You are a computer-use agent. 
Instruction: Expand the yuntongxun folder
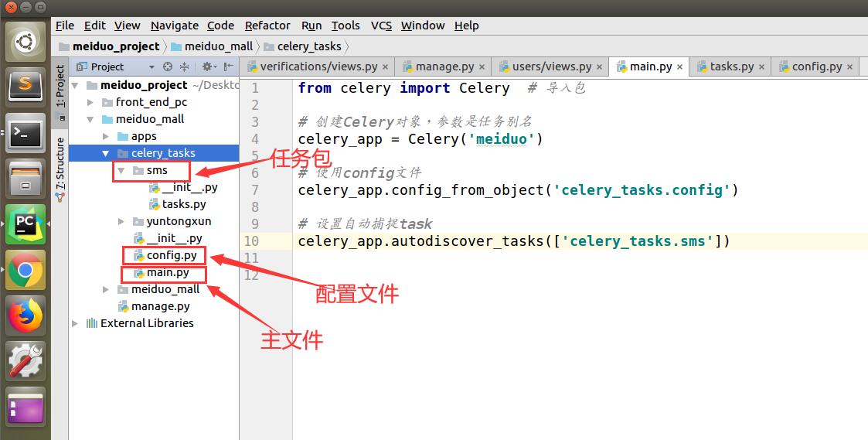coord(121,222)
